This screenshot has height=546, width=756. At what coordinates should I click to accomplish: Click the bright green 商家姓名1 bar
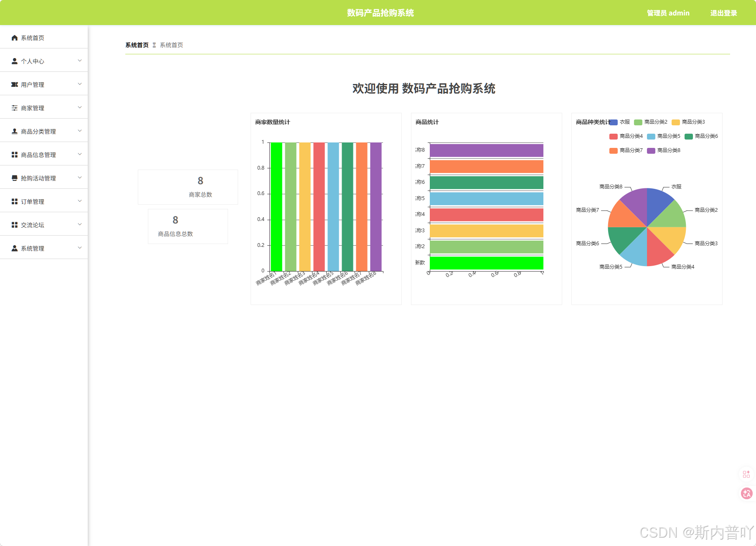pos(277,207)
